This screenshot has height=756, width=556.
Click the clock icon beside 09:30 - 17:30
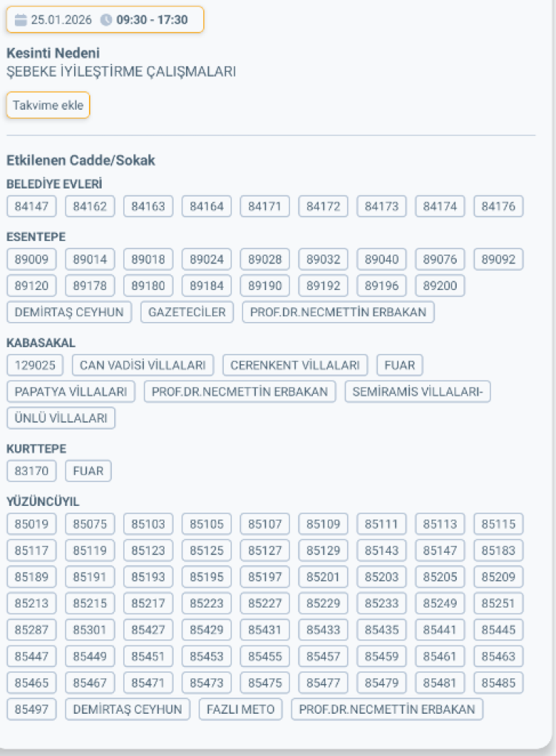tap(106, 20)
